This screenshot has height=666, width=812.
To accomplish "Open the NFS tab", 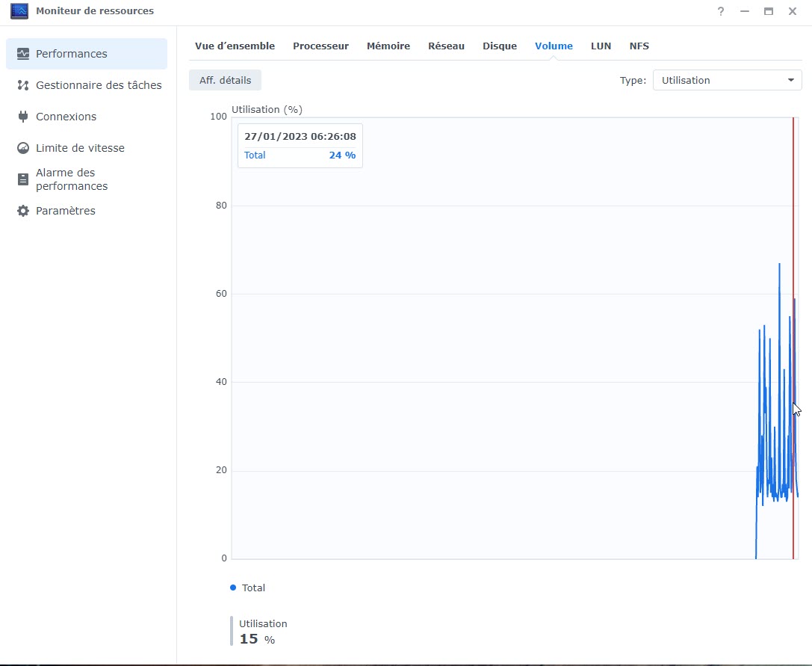I will point(639,46).
